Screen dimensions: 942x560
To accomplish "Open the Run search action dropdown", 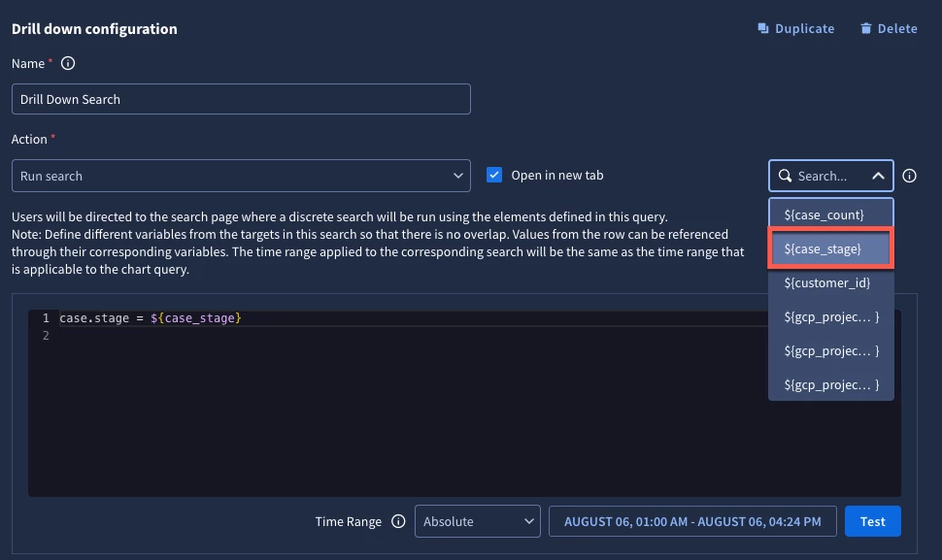I will 241,176.
